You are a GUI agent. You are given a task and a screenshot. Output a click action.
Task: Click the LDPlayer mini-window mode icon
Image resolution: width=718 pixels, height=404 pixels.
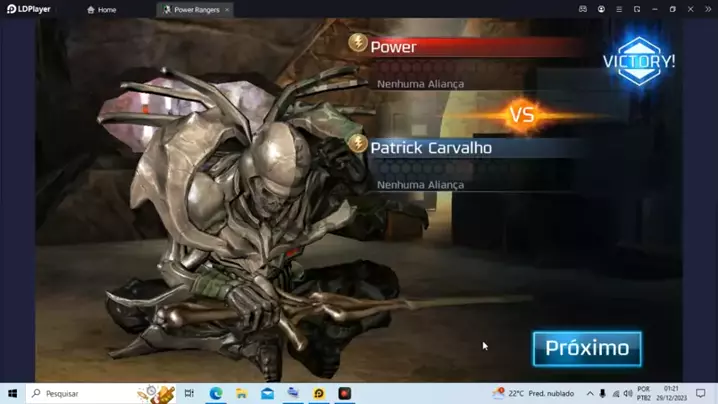click(x=637, y=9)
